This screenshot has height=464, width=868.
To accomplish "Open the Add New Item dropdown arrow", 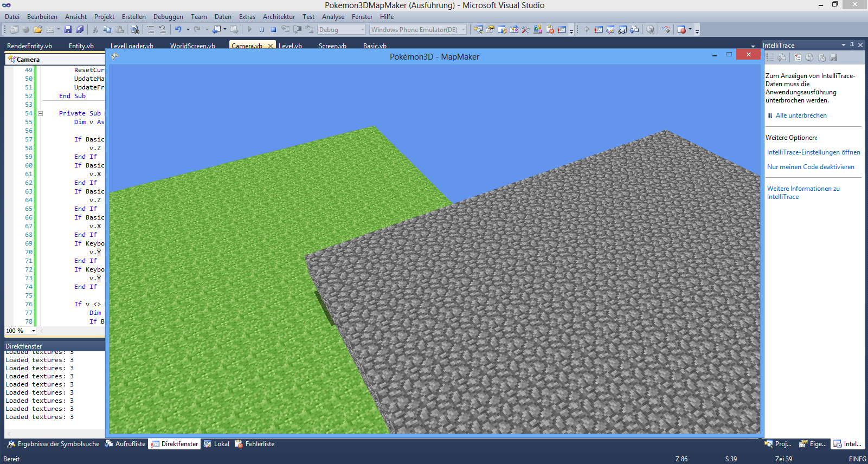I will click(58, 29).
